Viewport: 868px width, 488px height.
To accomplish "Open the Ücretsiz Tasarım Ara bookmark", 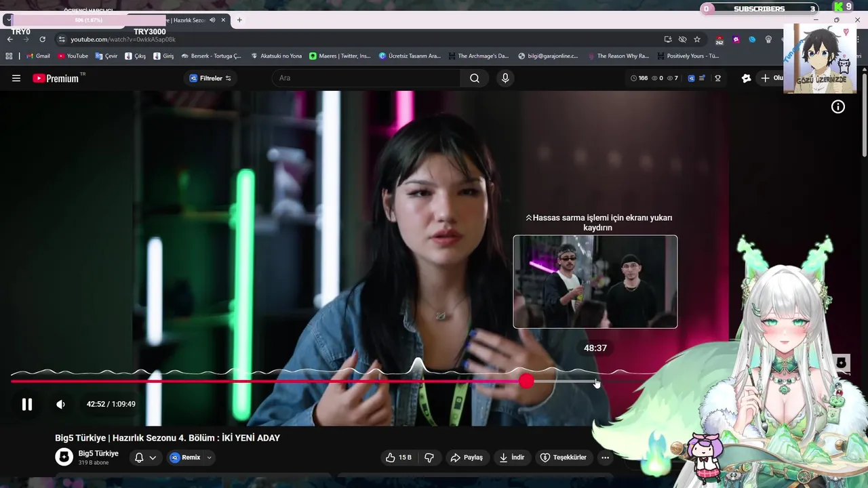I will click(x=410, y=56).
